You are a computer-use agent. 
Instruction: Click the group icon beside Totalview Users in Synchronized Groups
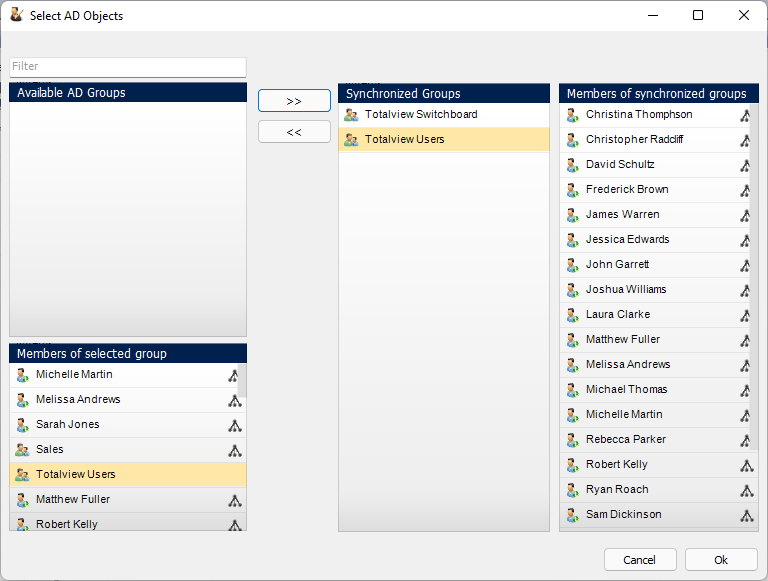pos(351,140)
